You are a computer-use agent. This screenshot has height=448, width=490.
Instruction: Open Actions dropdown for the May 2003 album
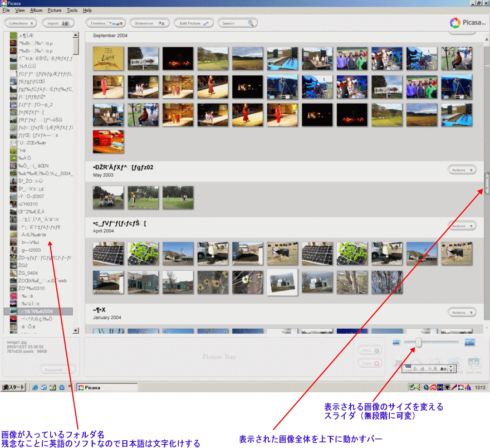(462, 170)
